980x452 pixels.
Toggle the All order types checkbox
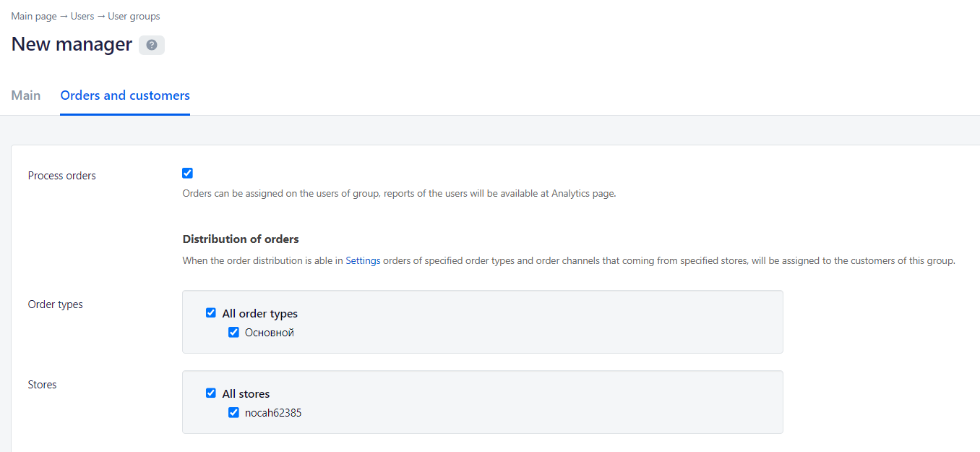pyautogui.click(x=211, y=313)
